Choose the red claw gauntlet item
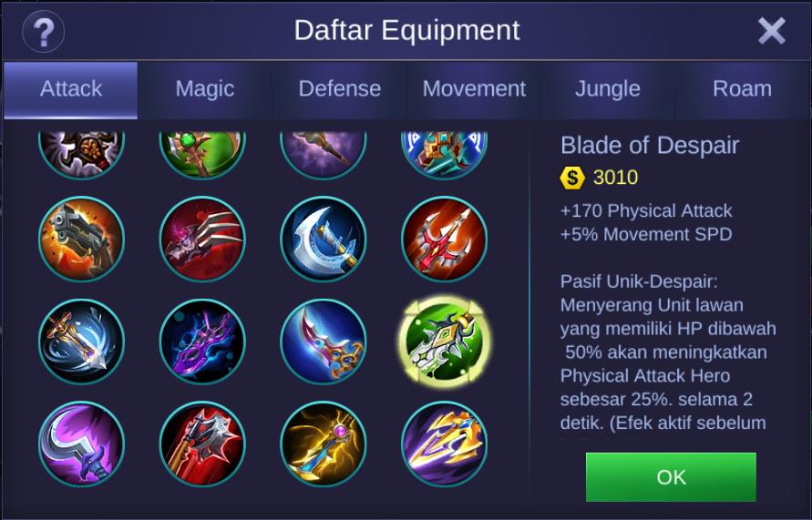The height and width of the screenshot is (520, 812). point(202,239)
